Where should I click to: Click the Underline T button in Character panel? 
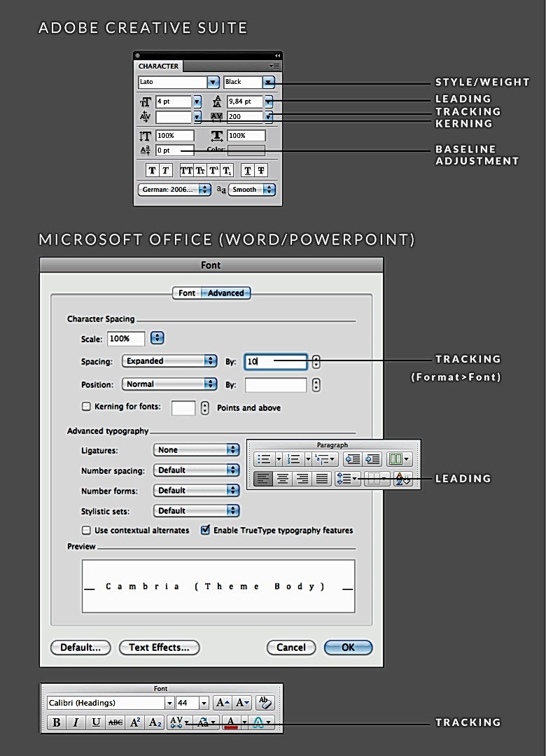(x=247, y=170)
